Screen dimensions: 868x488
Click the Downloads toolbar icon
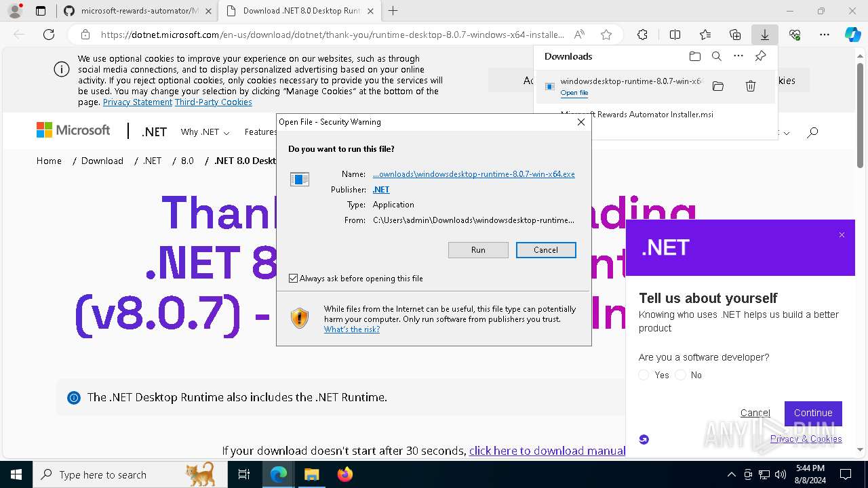(x=765, y=35)
